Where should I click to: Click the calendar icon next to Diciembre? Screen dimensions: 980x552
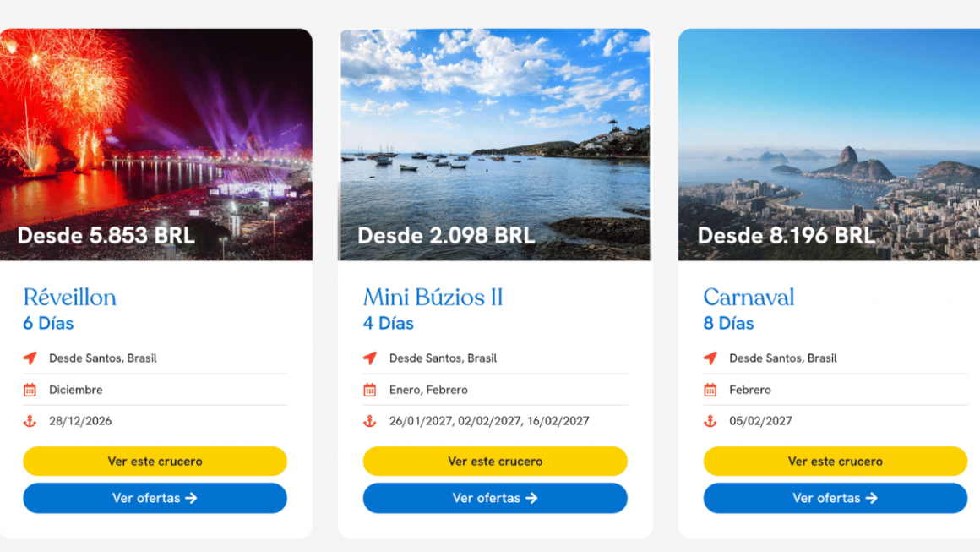31,390
